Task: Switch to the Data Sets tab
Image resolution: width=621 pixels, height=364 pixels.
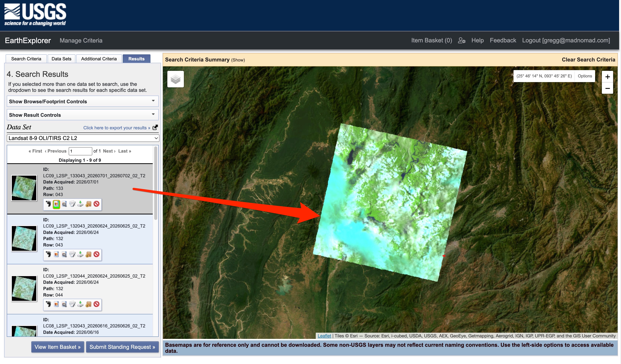Action: pyautogui.click(x=61, y=59)
